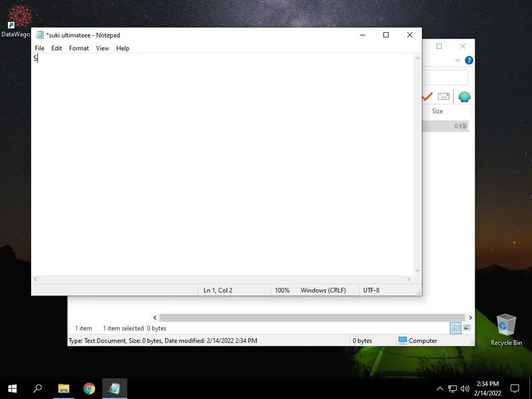Click the seashell icon in File Explorer
This screenshot has height=399, width=532.
[464, 97]
